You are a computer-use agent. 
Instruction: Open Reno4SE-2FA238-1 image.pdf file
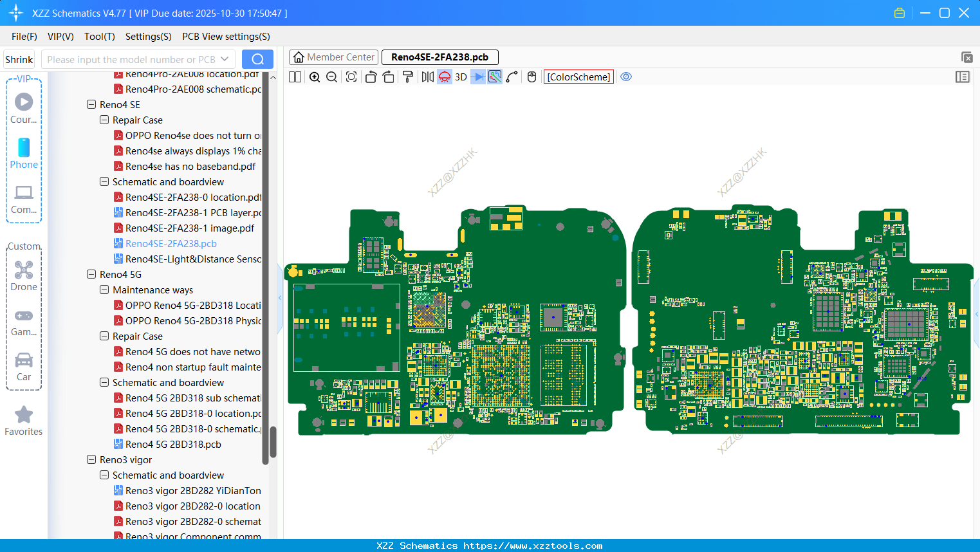(189, 228)
